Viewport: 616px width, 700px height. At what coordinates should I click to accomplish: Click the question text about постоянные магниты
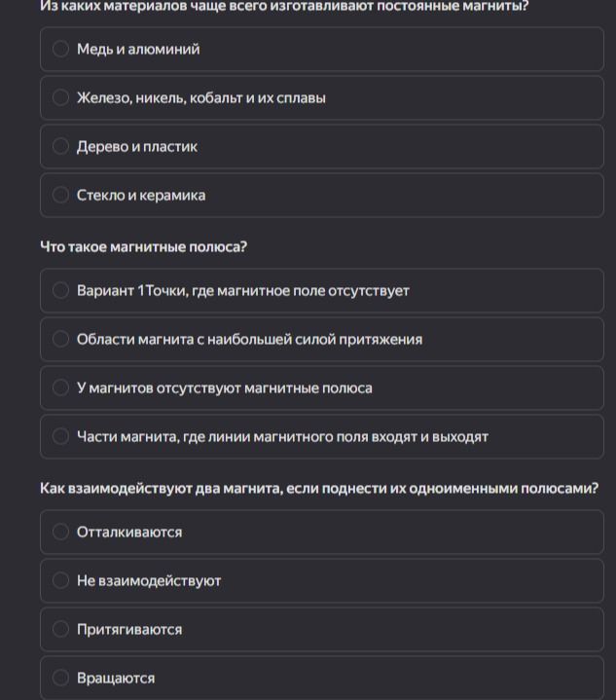point(284,6)
